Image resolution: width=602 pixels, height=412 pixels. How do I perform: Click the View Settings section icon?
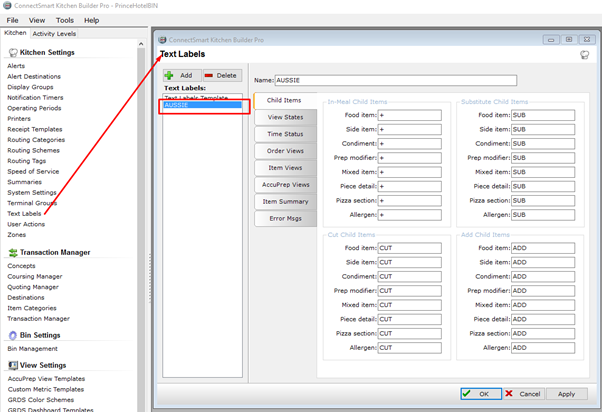pyautogui.click(x=12, y=365)
